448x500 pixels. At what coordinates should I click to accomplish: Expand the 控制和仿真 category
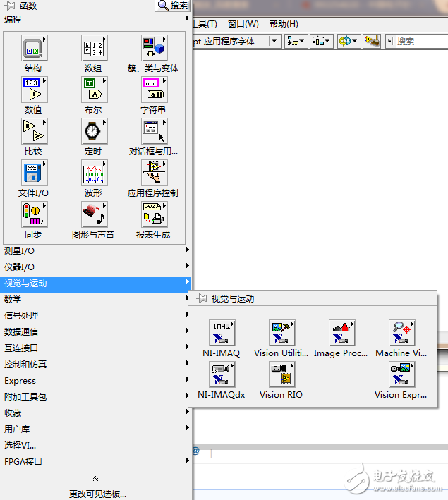point(95,365)
